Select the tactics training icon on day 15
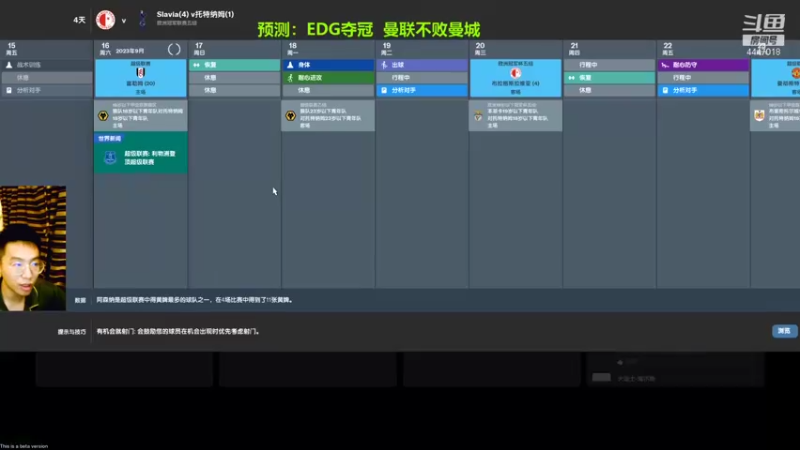 (x=9, y=65)
